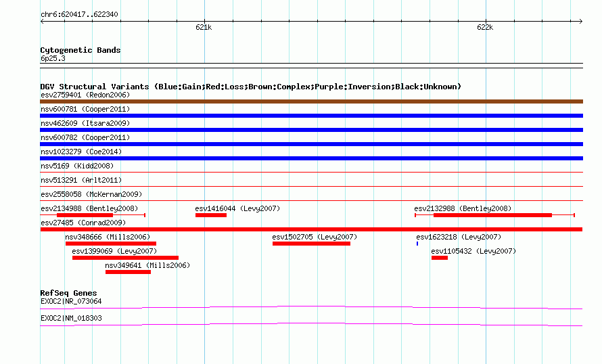
Task: Select the esv1416044 Levy2007 red bar
Action: [211, 215]
